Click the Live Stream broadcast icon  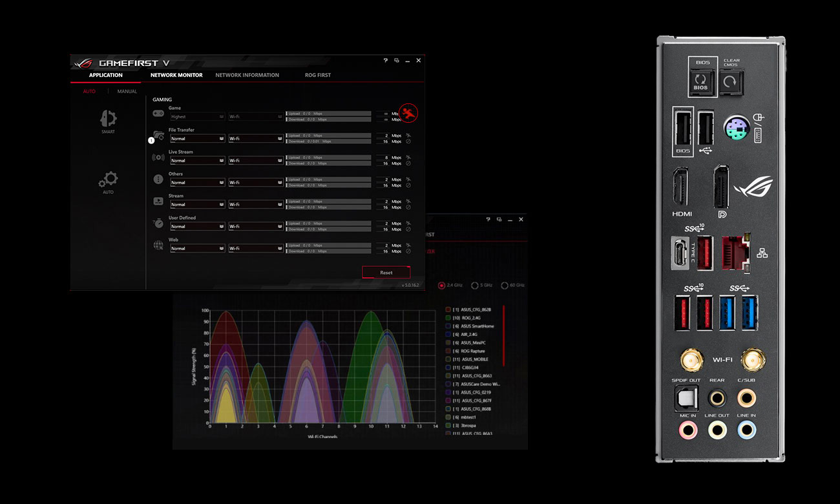[158, 157]
